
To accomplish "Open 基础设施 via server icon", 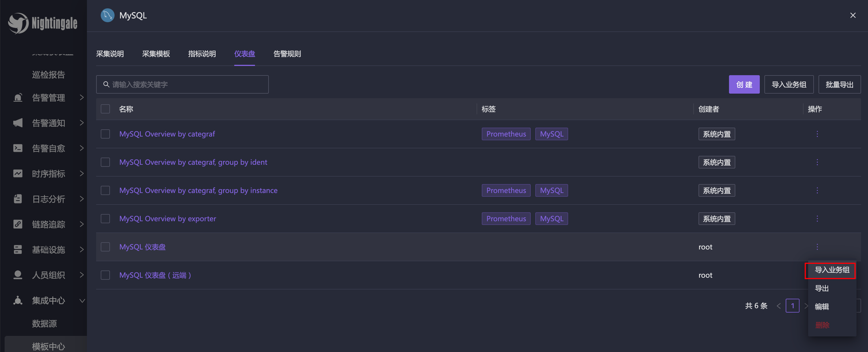I will point(18,249).
